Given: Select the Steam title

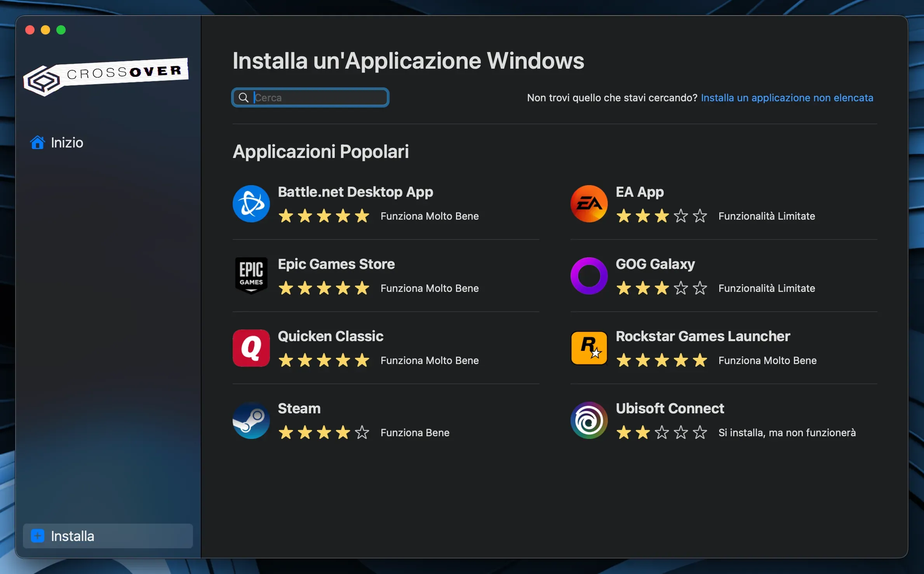Looking at the screenshot, I should [x=299, y=409].
